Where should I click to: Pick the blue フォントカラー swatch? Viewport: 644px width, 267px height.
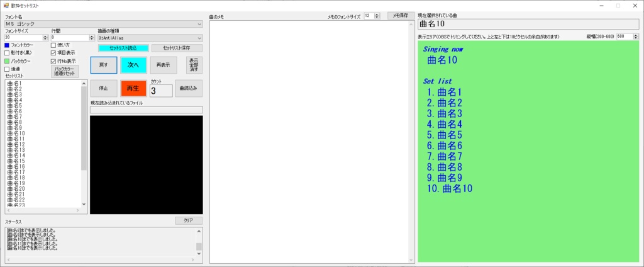[6, 45]
